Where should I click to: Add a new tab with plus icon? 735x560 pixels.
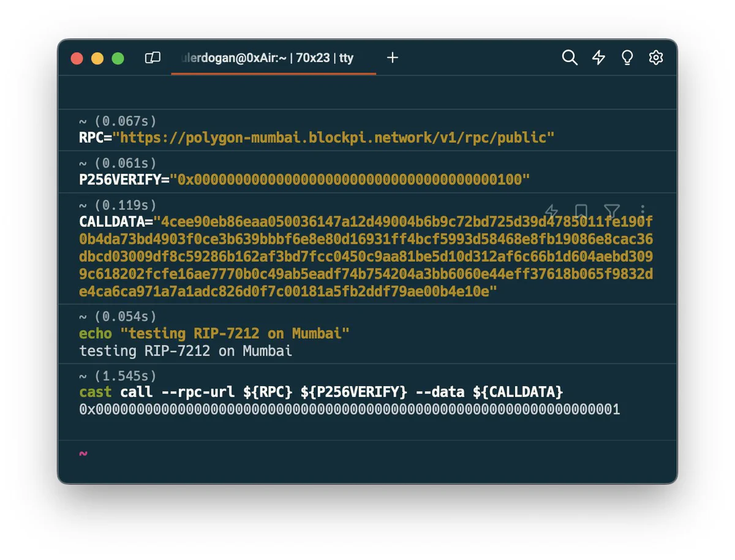point(393,58)
